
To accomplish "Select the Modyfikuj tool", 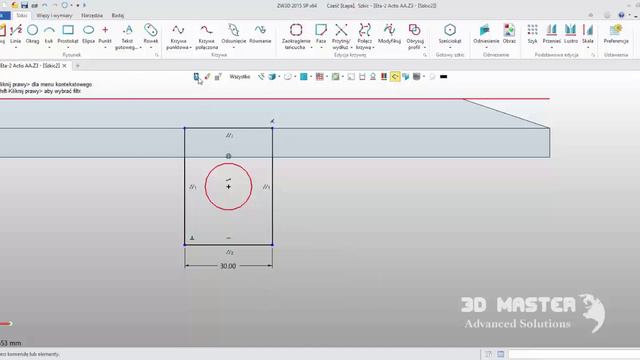I will point(389,33).
